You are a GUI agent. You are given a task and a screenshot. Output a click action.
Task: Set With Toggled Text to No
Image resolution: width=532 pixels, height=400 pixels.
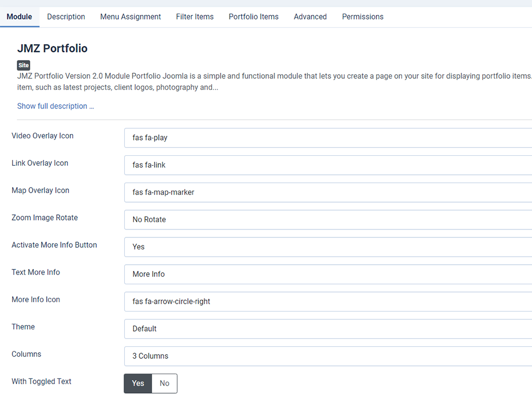point(165,383)
